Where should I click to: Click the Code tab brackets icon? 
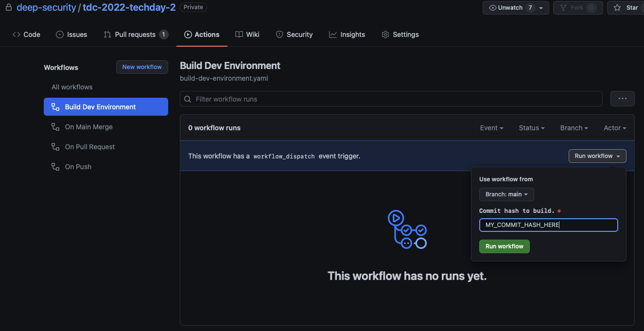click(17, 35)
